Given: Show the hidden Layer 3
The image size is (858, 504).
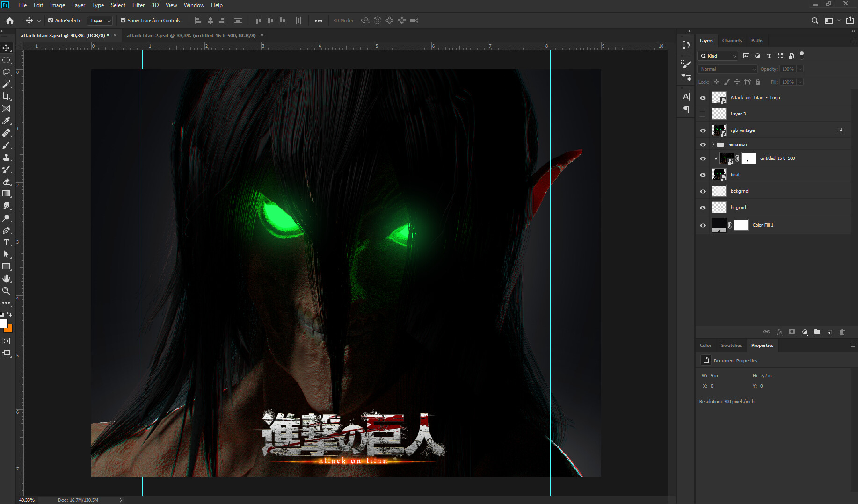Looking at the screenshot, I should [x=703, y=114].
